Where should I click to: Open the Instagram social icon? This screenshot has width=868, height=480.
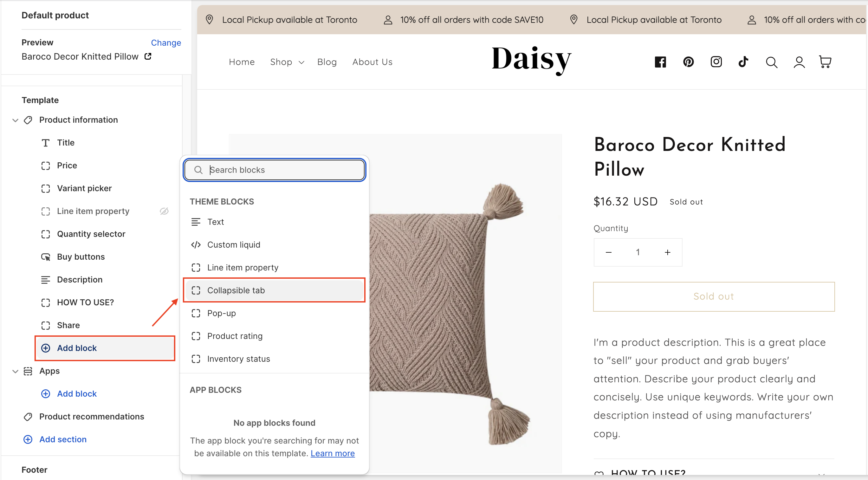[x=716, y=62]
